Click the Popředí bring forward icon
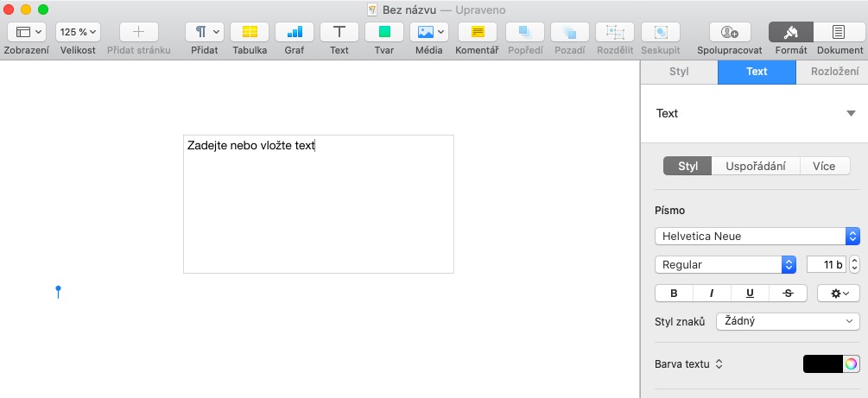This screenshot has height=398, width=868. tap(525, 32)
